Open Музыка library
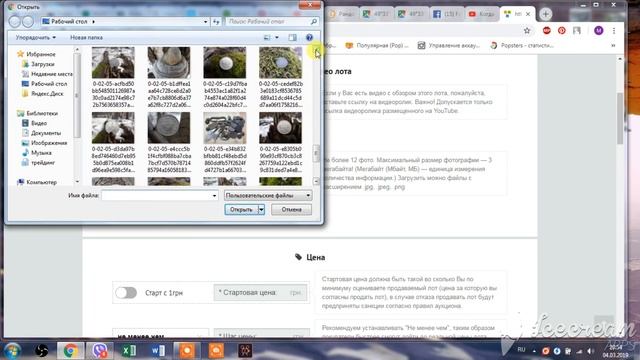Viewport: 640px width, 360px height. click(41, 153)
